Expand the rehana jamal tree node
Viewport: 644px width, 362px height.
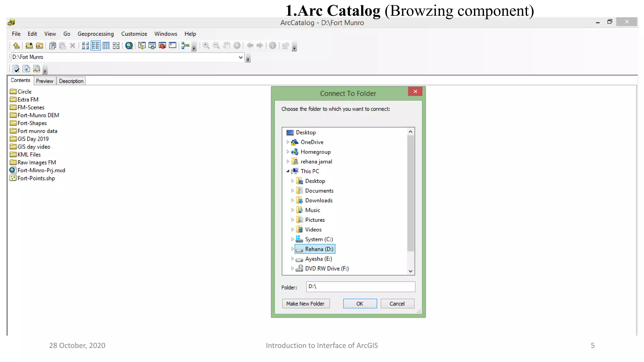288,162
